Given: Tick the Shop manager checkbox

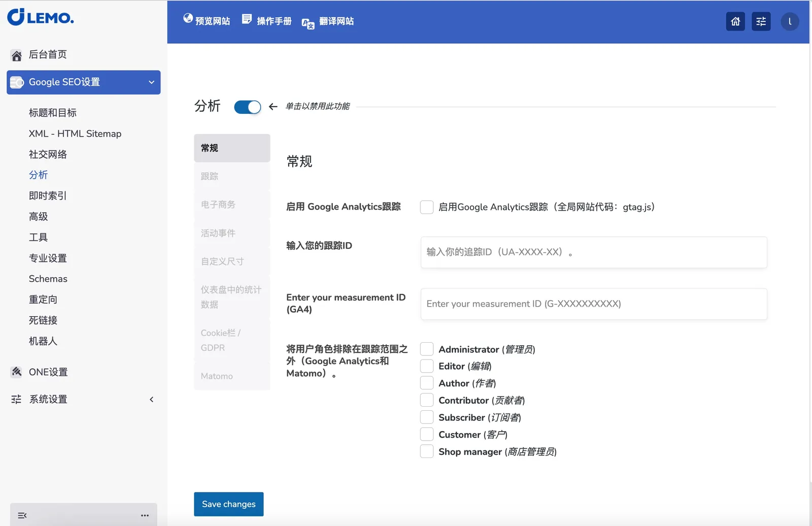Looking at the screenshot, I should 427,451.
